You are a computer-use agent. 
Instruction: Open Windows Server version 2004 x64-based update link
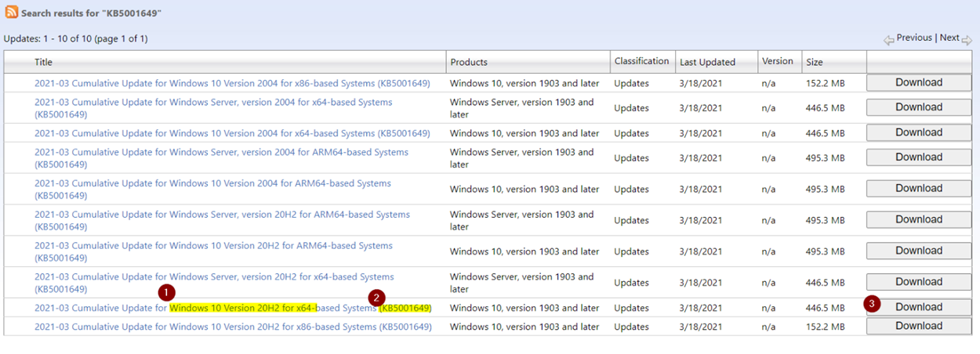[213, 108]
